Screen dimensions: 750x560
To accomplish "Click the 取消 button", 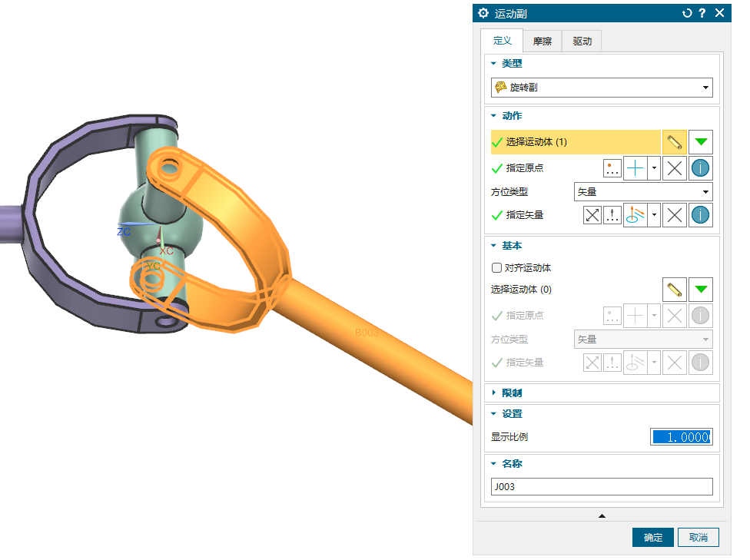I will pos(698,537).
